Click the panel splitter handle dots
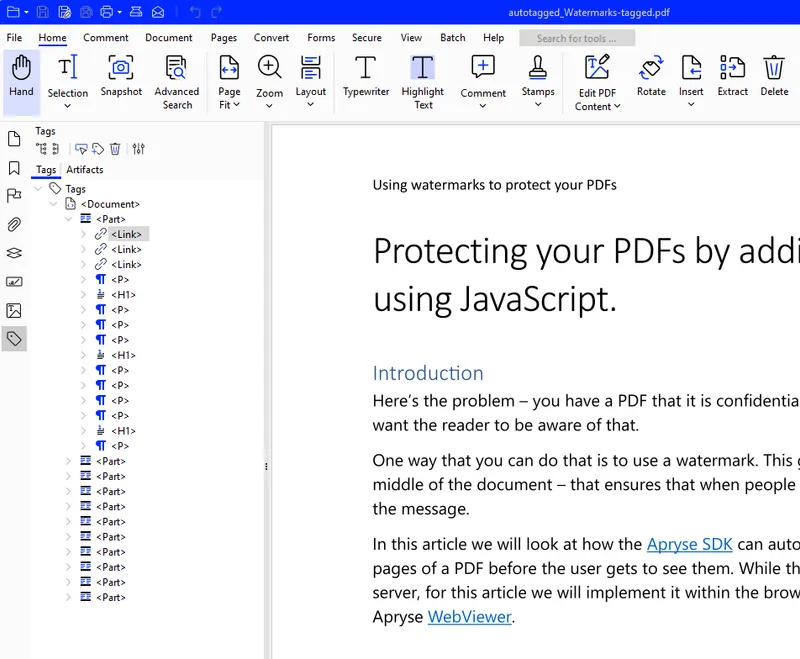Viewport: 800px width, 659px height. click(266, 466)
